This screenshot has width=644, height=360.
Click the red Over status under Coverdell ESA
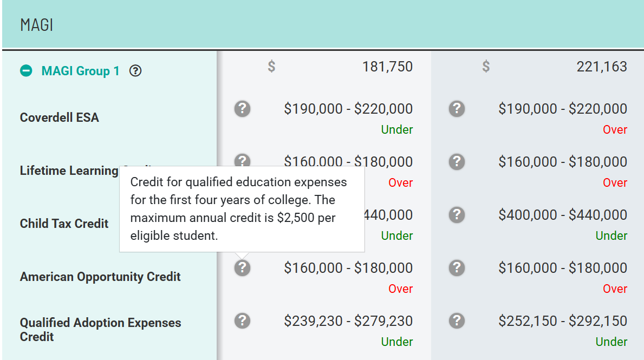pyautogui.click(x=615, y=130)
